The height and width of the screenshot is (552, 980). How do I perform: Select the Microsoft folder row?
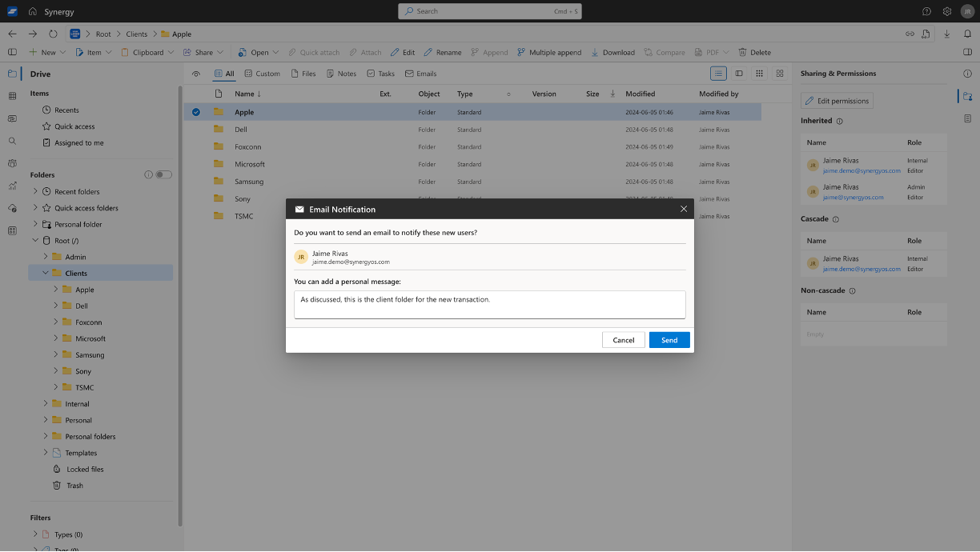click(472, 164)
